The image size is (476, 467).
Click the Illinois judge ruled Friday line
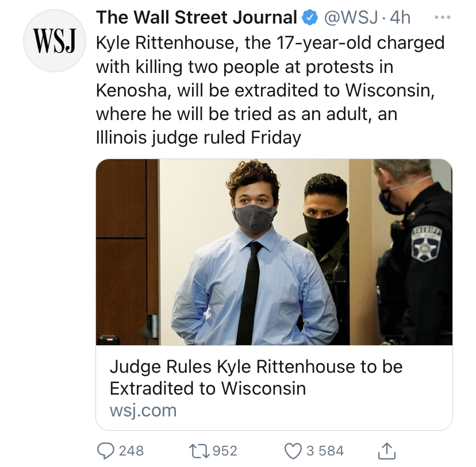pos(198,138)
